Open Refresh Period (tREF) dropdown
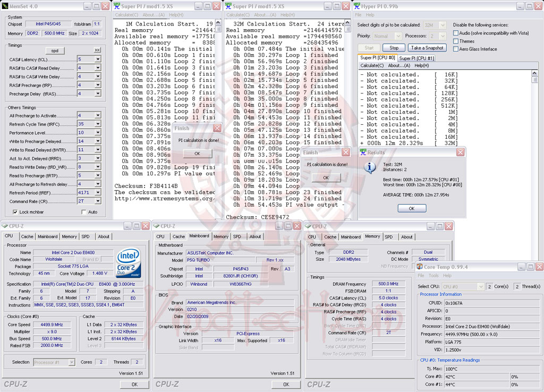The image size is (544, 392). point(98,192)
